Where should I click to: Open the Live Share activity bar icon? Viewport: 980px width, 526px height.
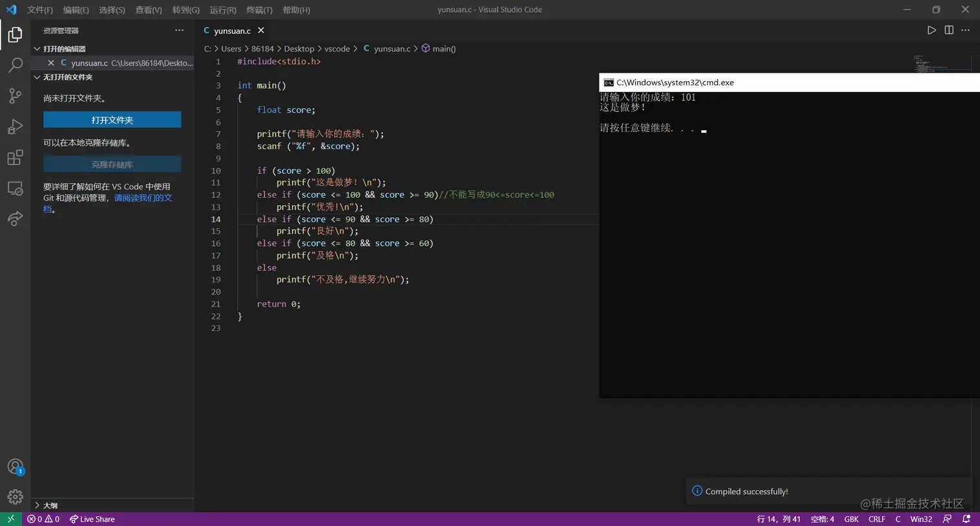click(x=15, y=219)
